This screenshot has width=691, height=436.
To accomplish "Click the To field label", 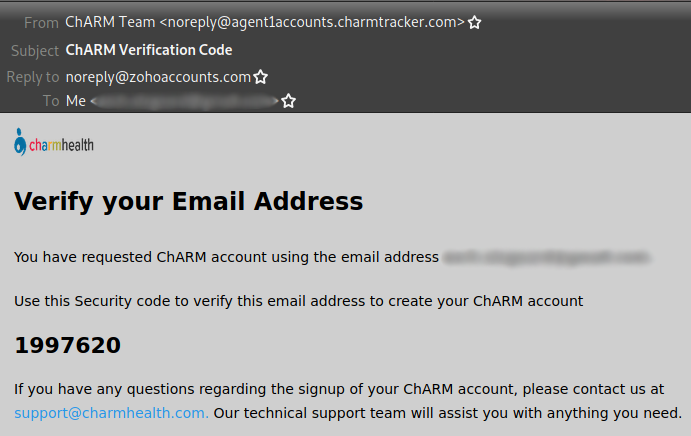I will point(51,101).
